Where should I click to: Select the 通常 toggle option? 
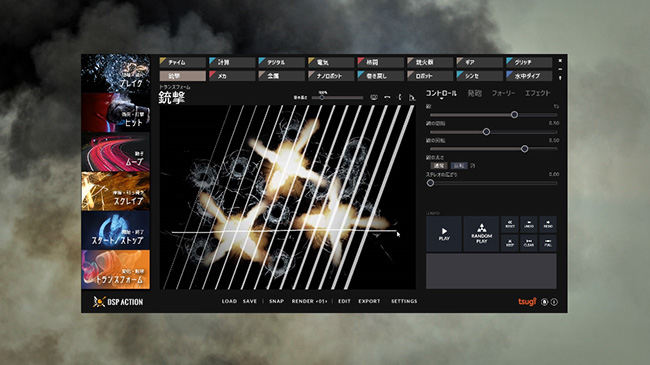439,165
